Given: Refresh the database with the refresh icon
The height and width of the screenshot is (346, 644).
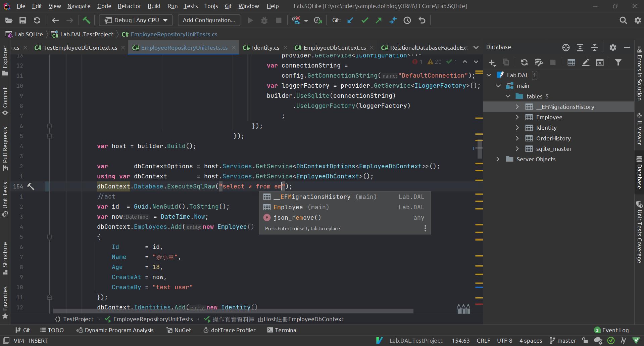Looking at the screenshot, I should tap(524, 62).
